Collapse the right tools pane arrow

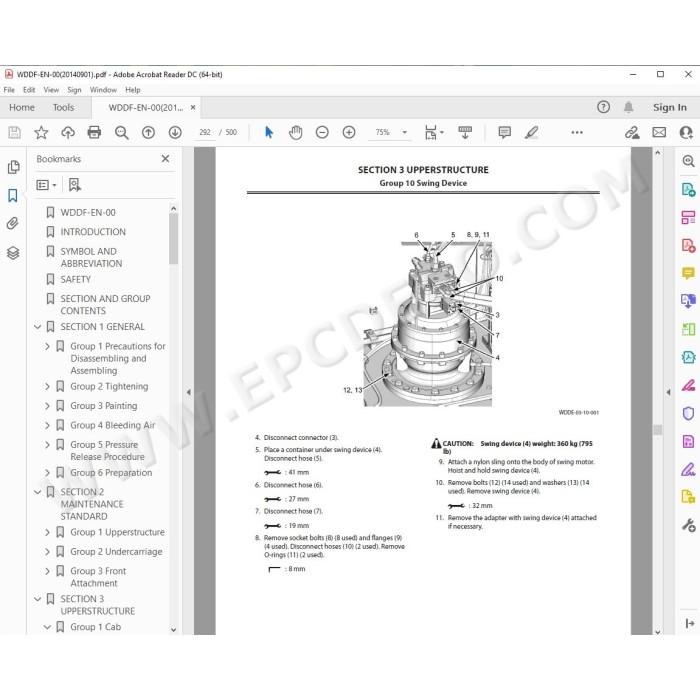pyautogui.click(x=668, y=392)
